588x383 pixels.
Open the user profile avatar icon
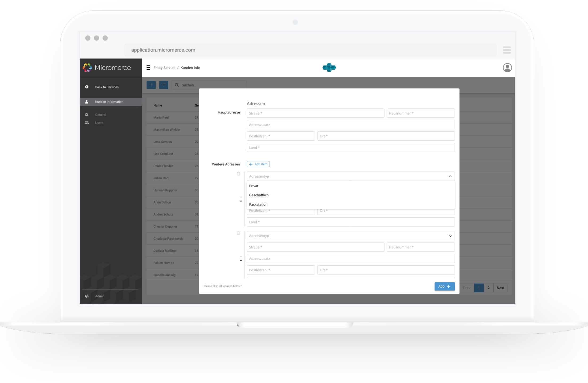tap(507, 68)
